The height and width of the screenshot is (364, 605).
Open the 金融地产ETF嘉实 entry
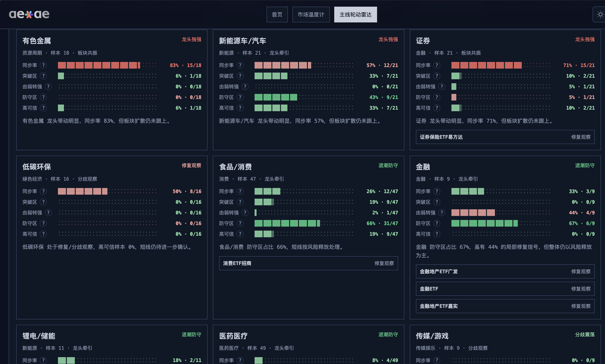click(505, 306)
